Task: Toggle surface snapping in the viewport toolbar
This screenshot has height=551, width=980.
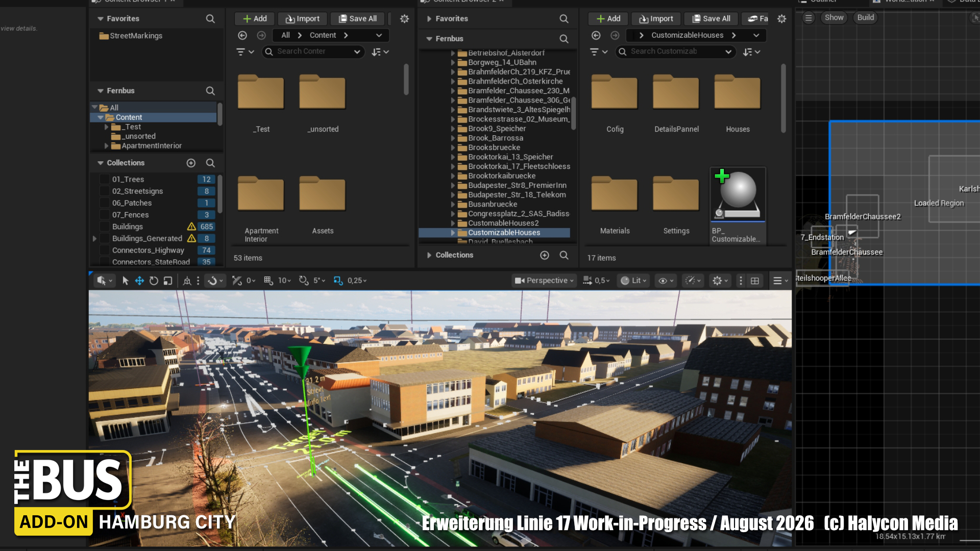Action: (237, 281)
